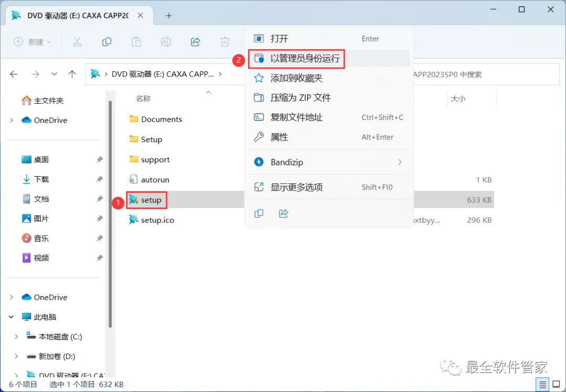Select the support folder
This screenshot has height=392, width=566.
(x=149, y=159)
